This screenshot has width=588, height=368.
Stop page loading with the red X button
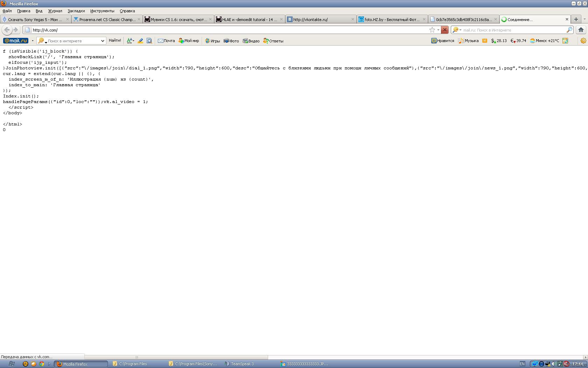coord(444,30)
